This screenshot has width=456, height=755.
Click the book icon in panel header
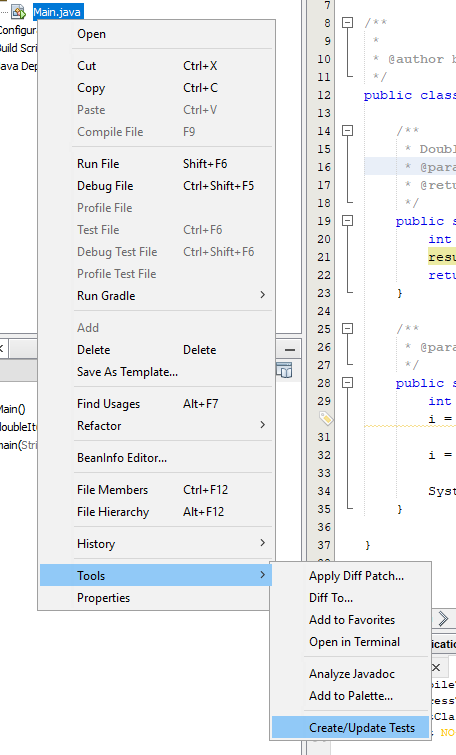284,371
